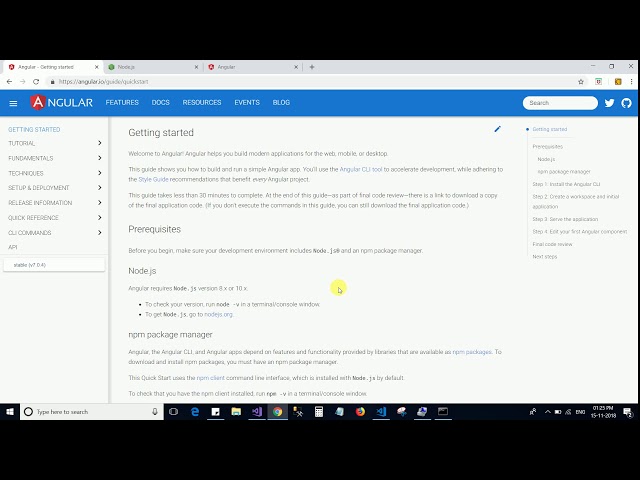Go back using browser back arrow

(9, 82)
